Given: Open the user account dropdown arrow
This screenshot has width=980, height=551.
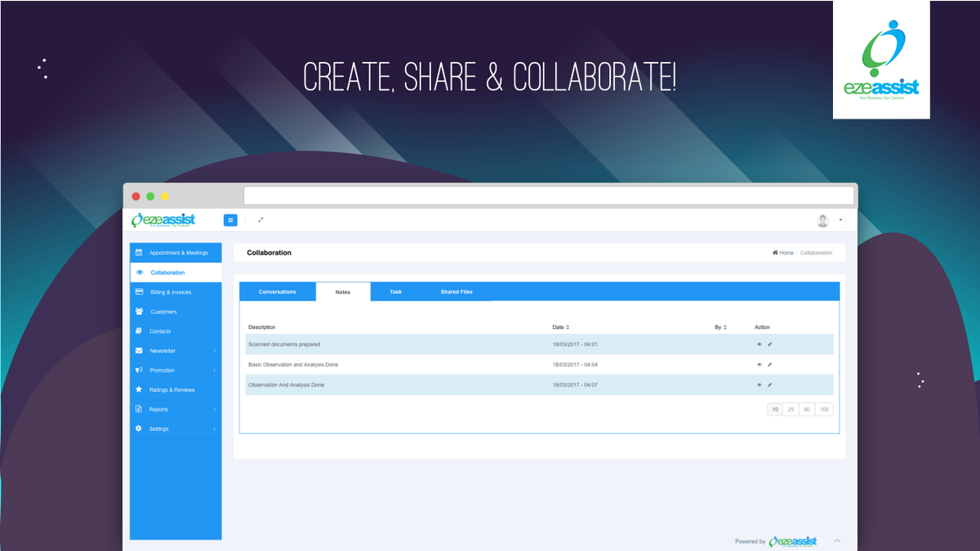Looking at the screenshot, I should (x=840, y=220).
